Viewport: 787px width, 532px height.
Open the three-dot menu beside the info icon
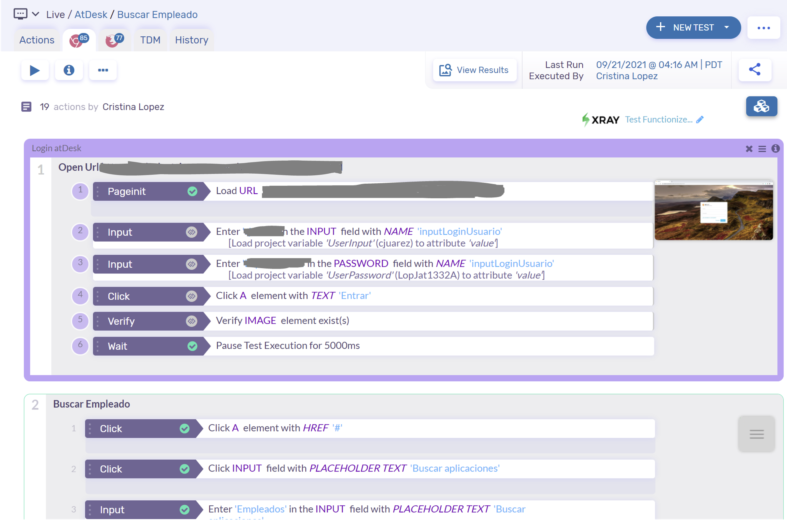pos(103,70)
